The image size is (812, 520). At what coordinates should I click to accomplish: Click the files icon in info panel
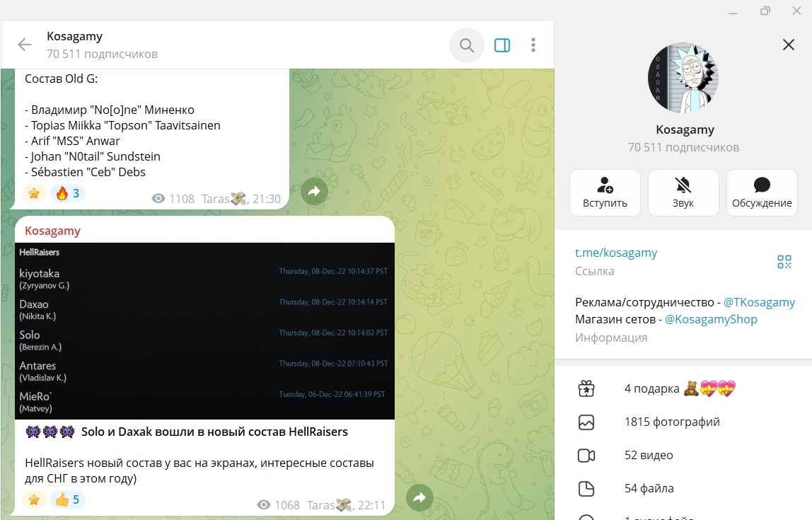pyautogui.click(x=586, y=488)
